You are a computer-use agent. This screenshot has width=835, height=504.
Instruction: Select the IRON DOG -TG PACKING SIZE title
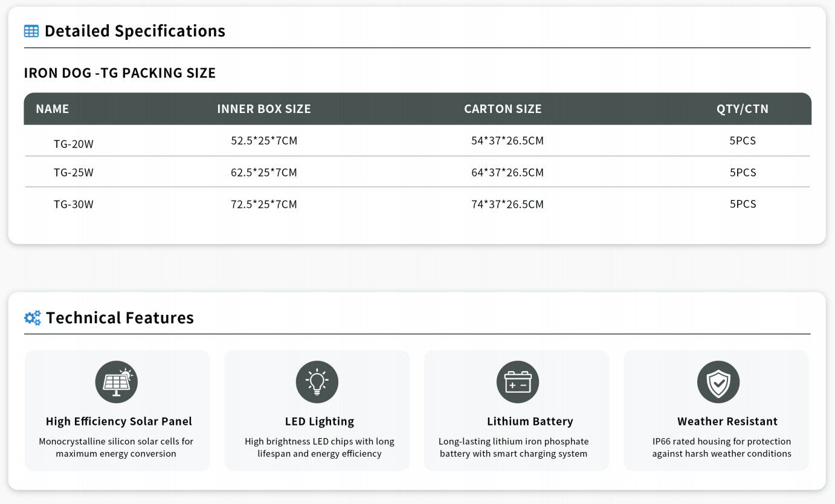point(120,73)
